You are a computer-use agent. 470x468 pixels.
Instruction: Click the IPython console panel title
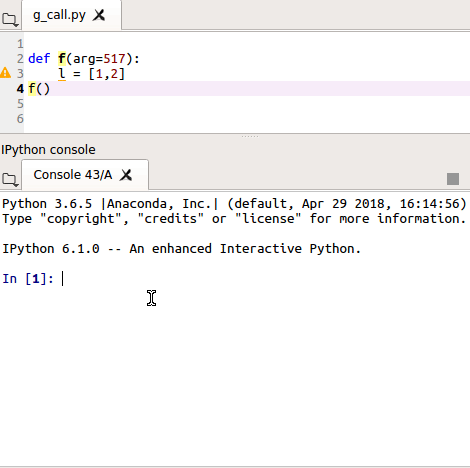tap(48, 150)
